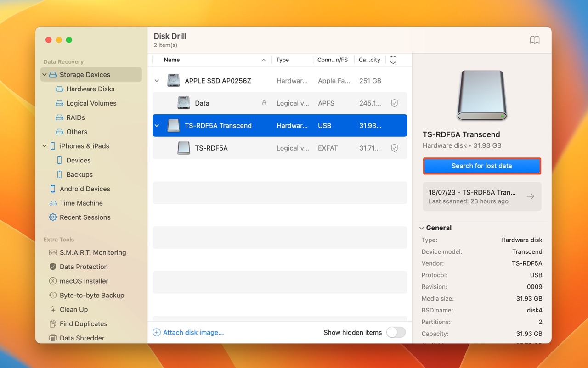Click the Backups tablet icon

[x=59, y=174]
